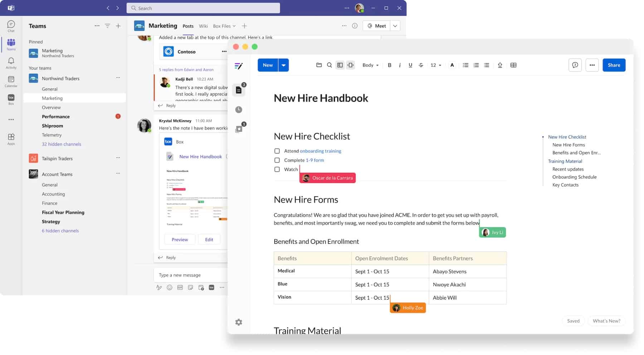Open the font color picker
644x355 pixels.
click(x=452, y=65)
